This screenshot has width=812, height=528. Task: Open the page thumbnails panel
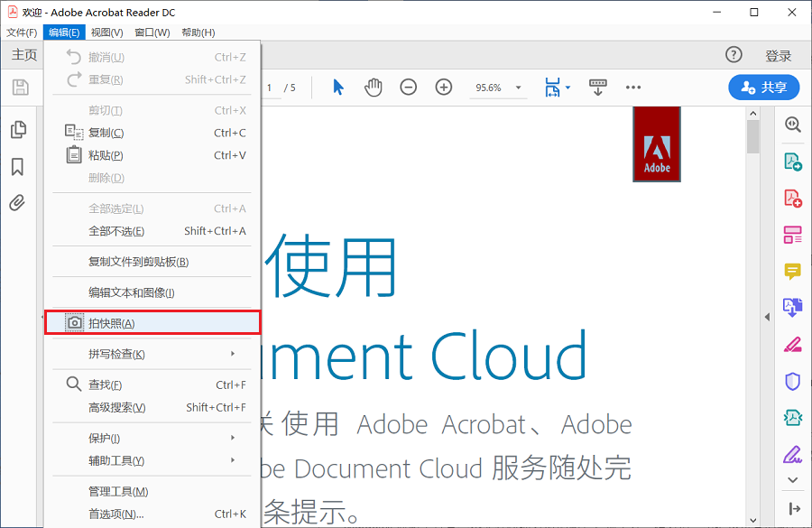pyautogui.click(x=18, y=130)
